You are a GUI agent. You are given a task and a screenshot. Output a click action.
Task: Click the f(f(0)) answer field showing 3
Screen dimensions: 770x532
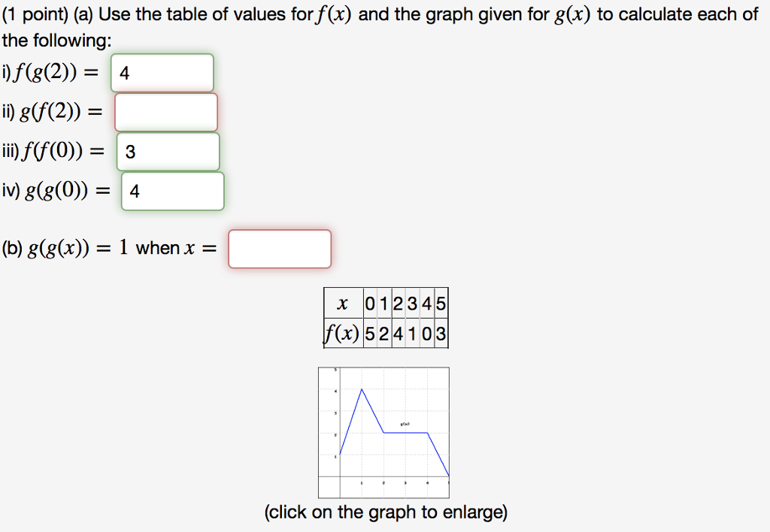(168, 151)
